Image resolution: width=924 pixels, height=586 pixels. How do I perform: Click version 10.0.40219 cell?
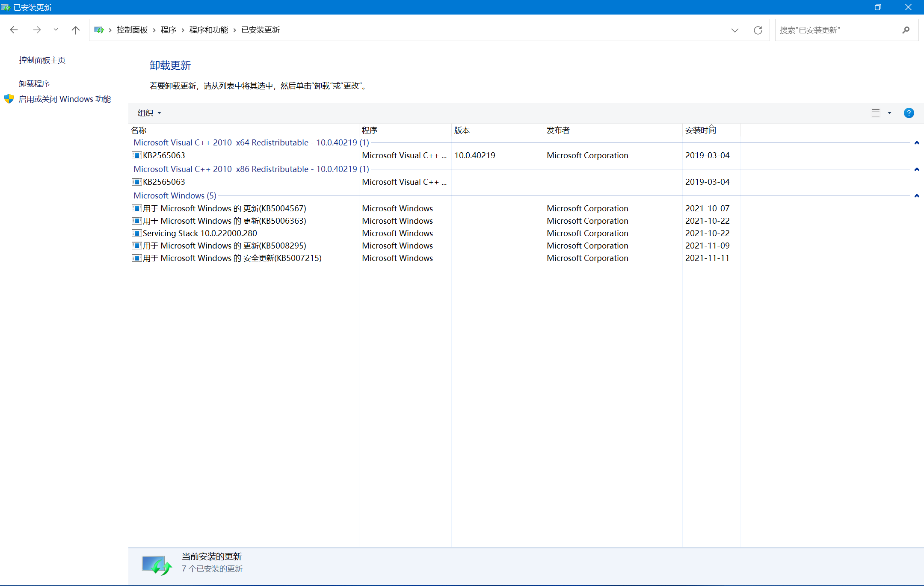(475, 156)
